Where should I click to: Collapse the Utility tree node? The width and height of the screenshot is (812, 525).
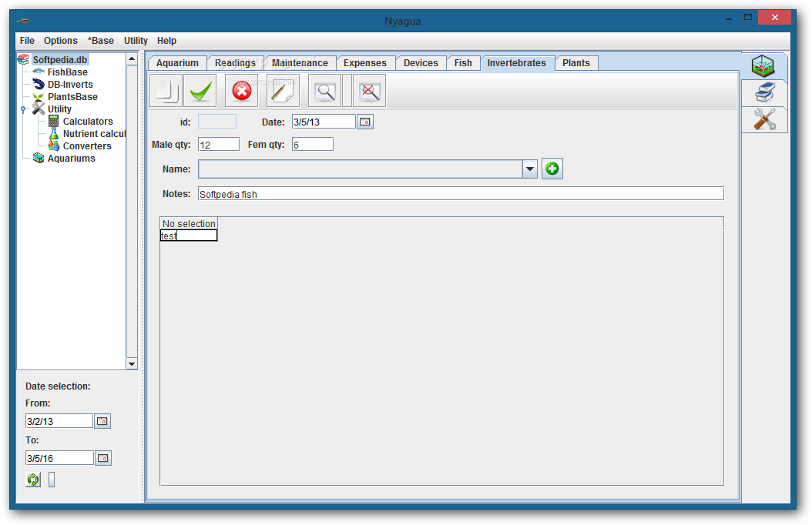coord(23,109)
